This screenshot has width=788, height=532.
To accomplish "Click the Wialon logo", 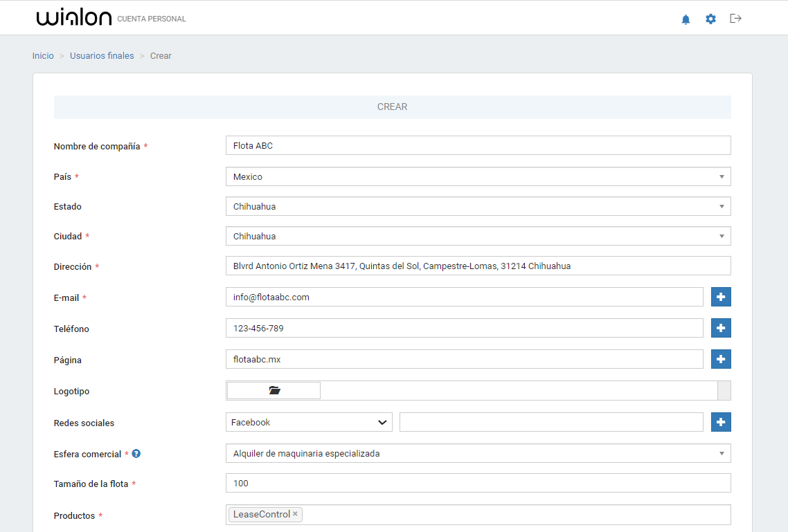I will pos(74,19).
